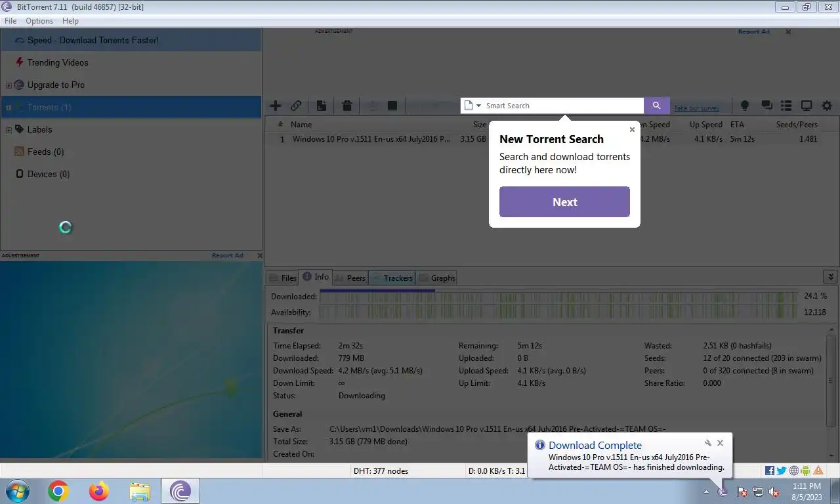The height and width of the screenshot is (504, 840).
Task: Open the File menu
Action: click(10, 21)
